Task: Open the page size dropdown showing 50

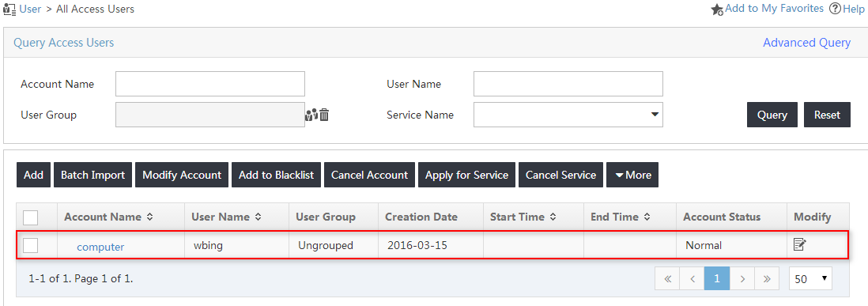Action: tap(810, 279)
